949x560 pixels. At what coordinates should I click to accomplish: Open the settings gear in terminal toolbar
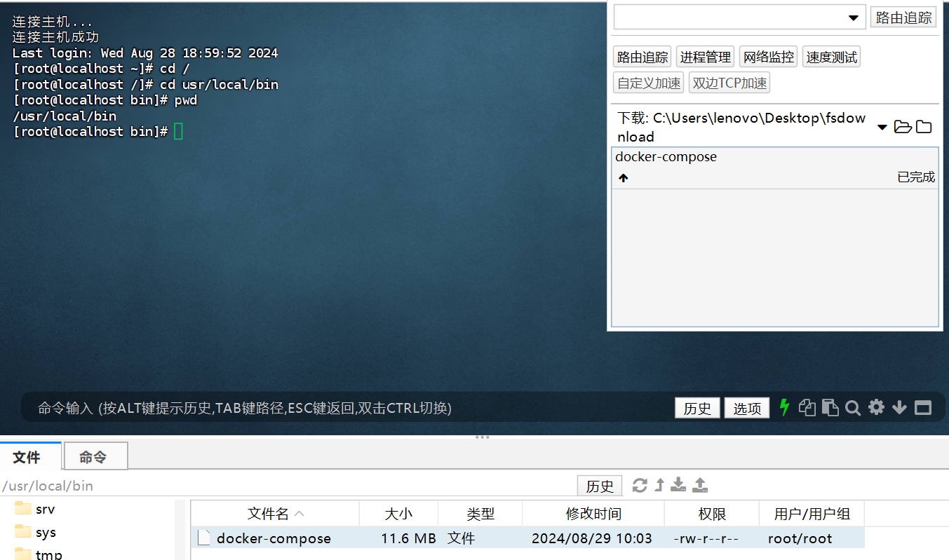click(875, 407)
